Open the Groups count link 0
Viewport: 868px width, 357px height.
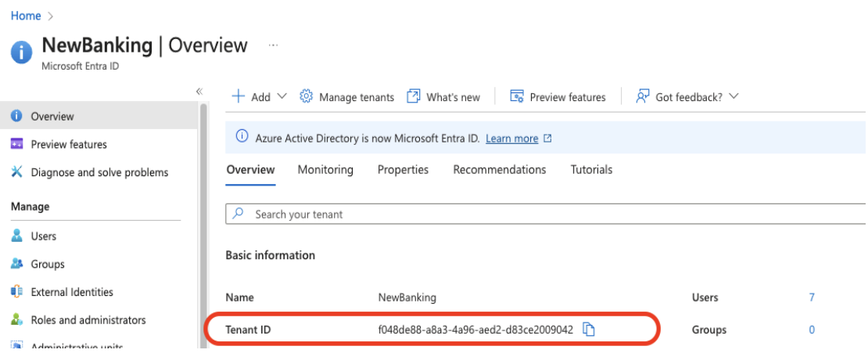[812, 330]
